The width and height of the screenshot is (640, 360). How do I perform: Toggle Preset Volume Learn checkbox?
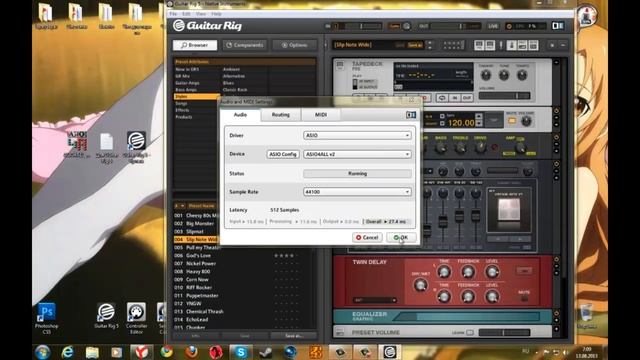coord(470,333)
